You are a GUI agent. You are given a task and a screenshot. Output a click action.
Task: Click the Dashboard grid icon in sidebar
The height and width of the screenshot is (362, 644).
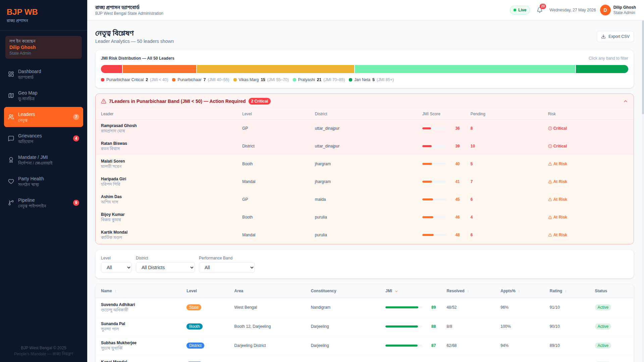click(x=11, y=74)
